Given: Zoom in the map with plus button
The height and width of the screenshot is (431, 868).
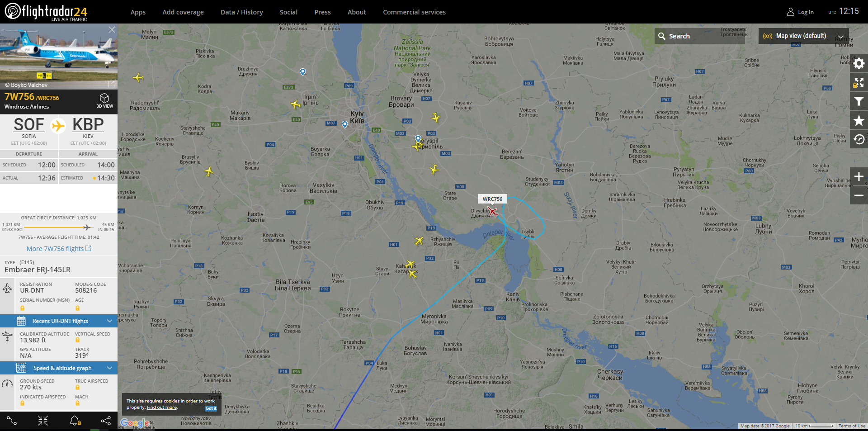Looking at the screenshot, I should click(859, 176).
